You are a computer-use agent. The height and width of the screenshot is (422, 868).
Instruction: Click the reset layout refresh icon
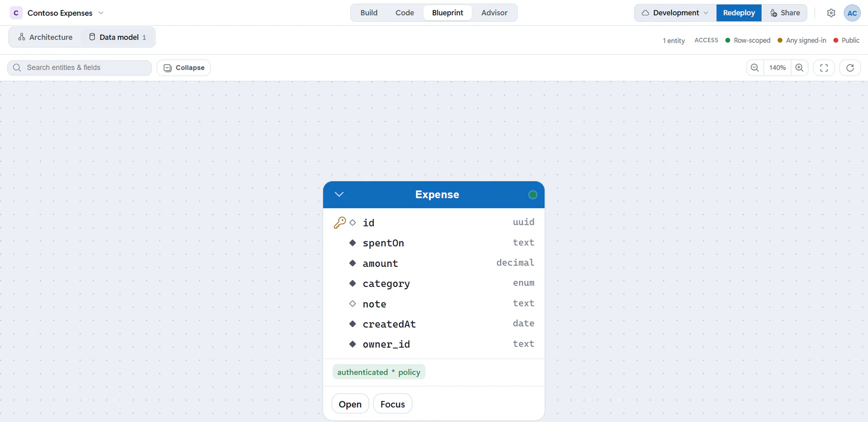[850, 68]
